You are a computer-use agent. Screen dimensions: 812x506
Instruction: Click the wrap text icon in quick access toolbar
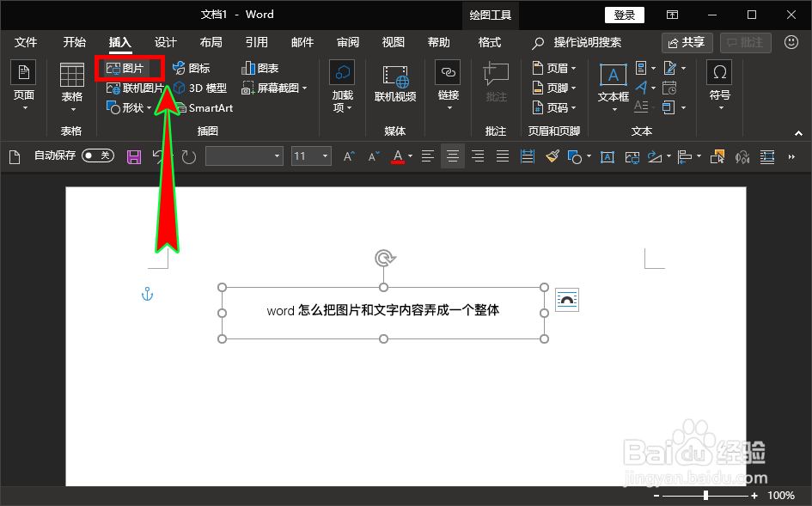[x=767, y=156]
